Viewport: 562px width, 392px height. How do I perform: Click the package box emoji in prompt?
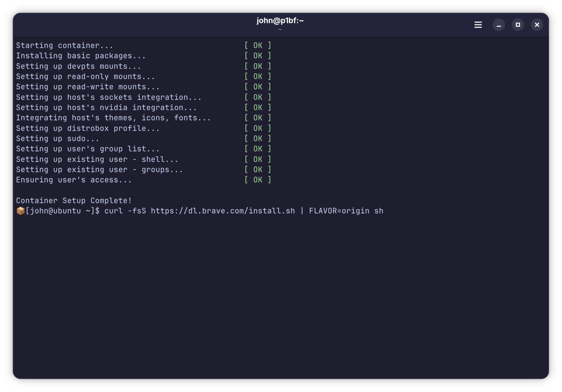(20, 211)
